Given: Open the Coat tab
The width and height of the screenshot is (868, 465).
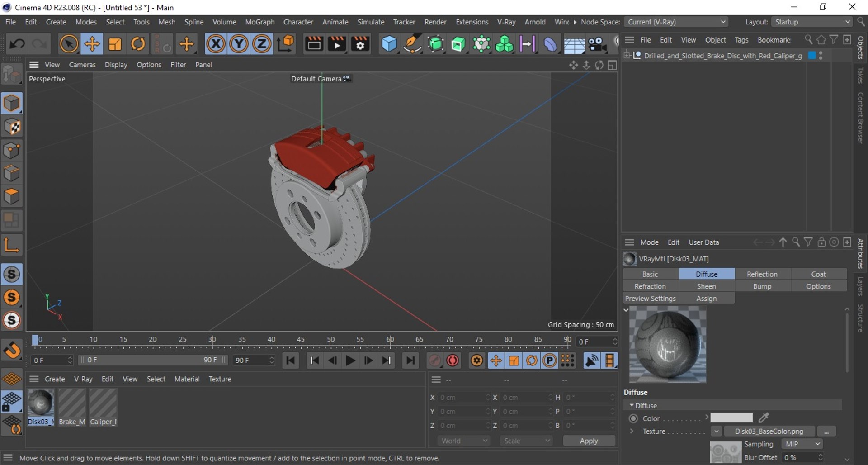Looking at the screenshot, I should coord(818,274).
